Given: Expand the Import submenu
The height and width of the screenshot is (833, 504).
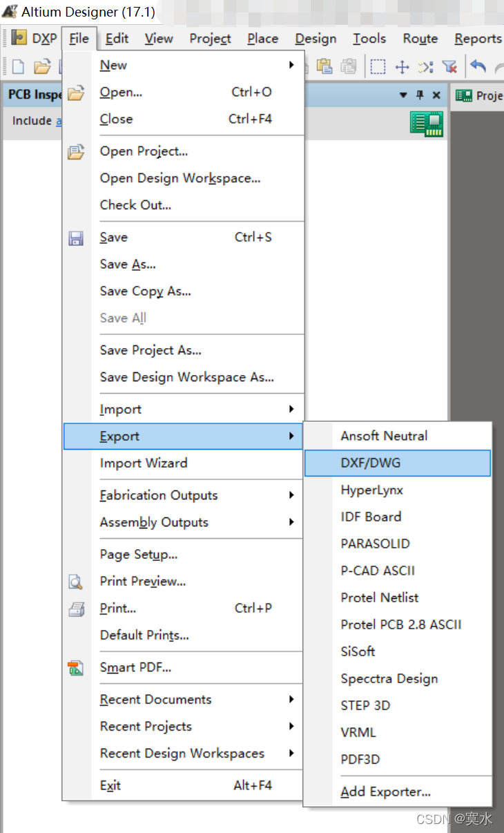Looking at the screenshot, I should click(184, 410).
